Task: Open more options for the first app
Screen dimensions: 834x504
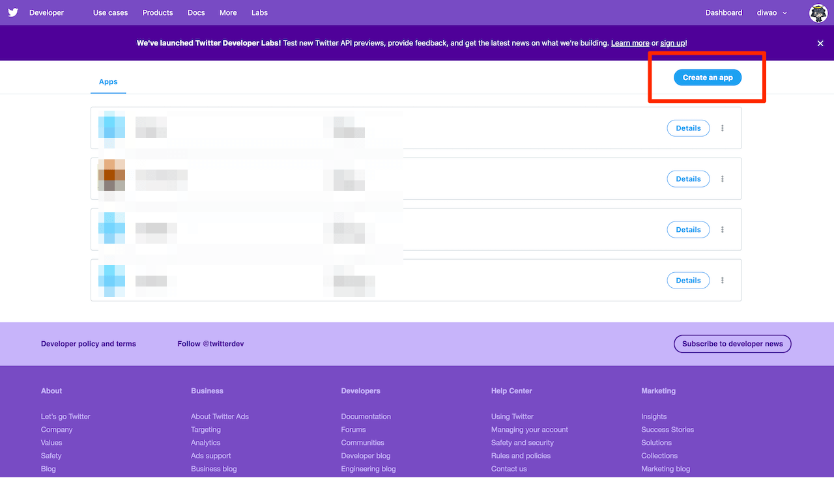Action: [723, 128]
